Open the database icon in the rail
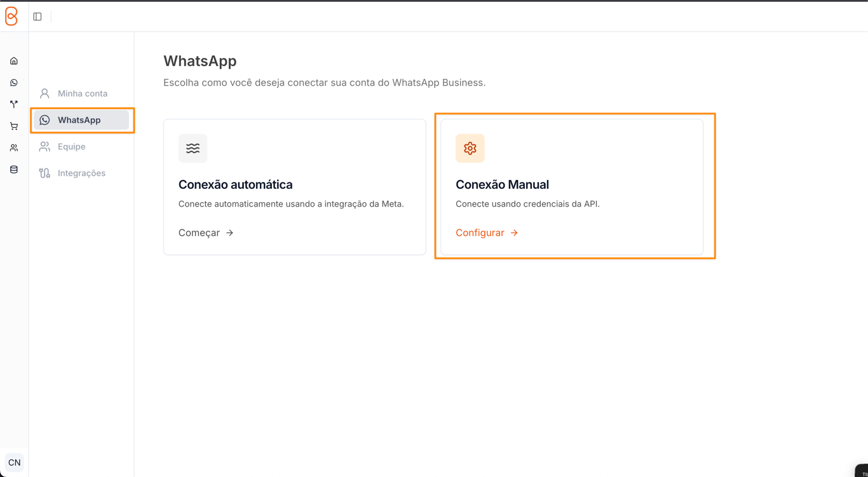The width and height of the screenshot is (868, 477). point(14,170)
